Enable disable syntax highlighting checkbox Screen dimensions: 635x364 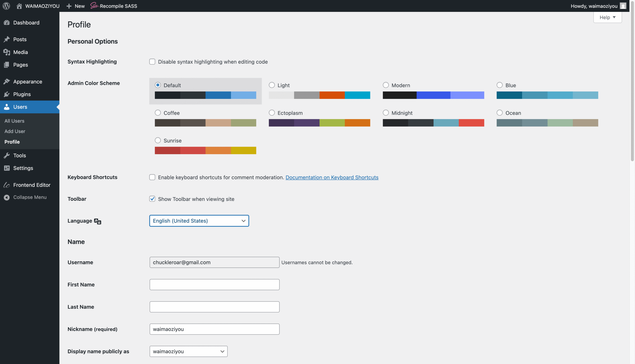(x=152, y=61)
